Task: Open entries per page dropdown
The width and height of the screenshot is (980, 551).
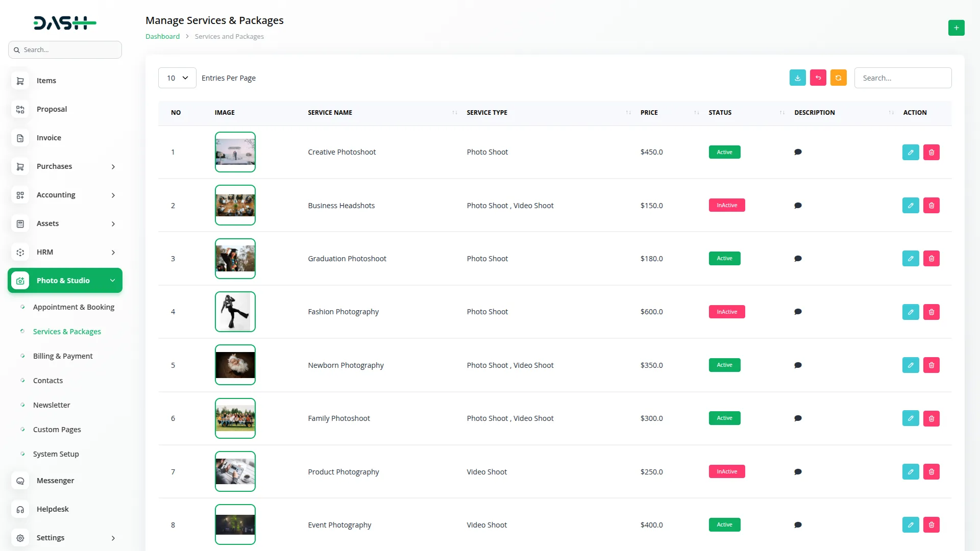Action: (177, 78)
